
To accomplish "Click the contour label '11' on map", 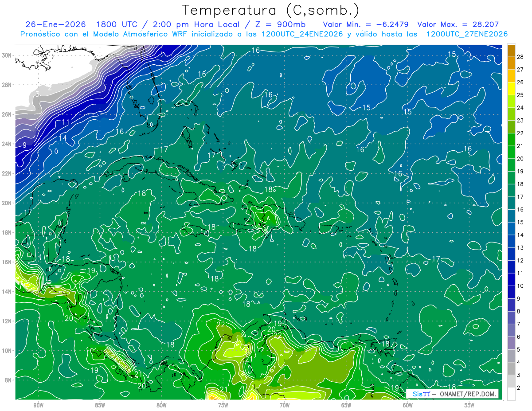I will pos(66,122).
